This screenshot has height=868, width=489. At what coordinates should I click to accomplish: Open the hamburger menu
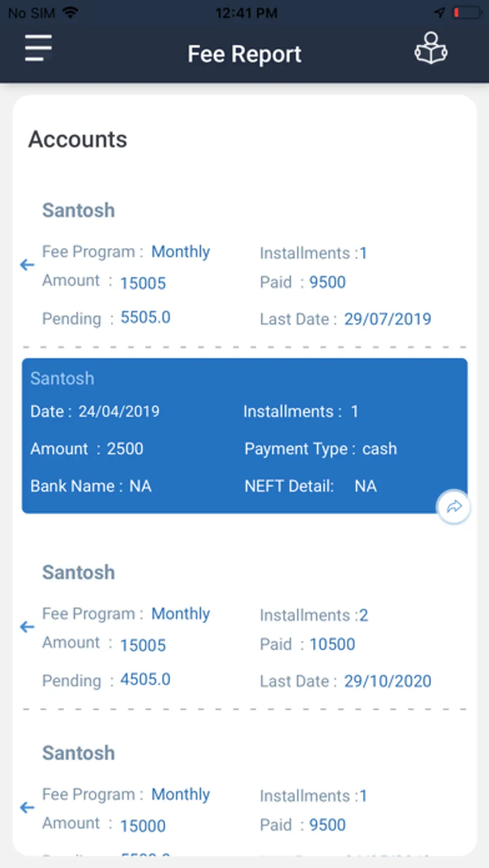(38, 48)
